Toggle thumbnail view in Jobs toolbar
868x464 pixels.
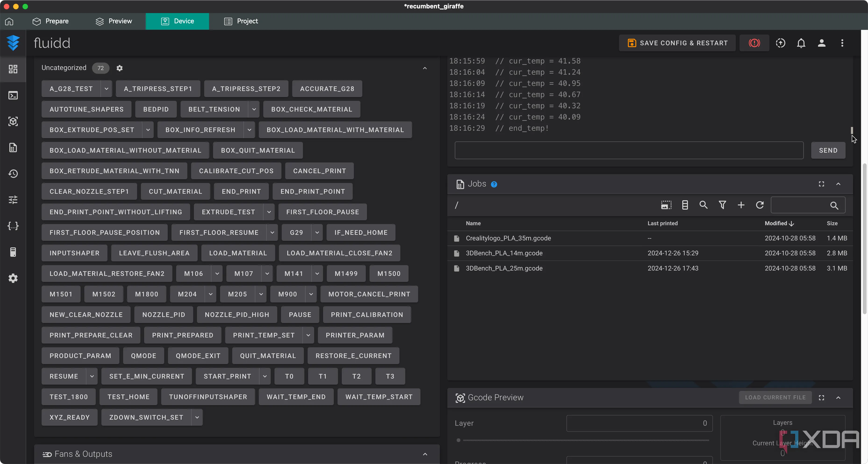666,205
